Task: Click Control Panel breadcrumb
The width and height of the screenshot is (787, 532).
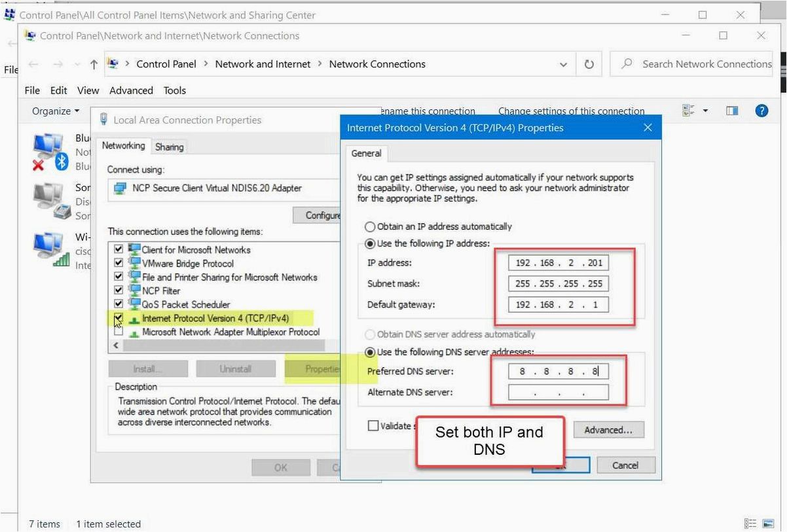Action: 166,64
